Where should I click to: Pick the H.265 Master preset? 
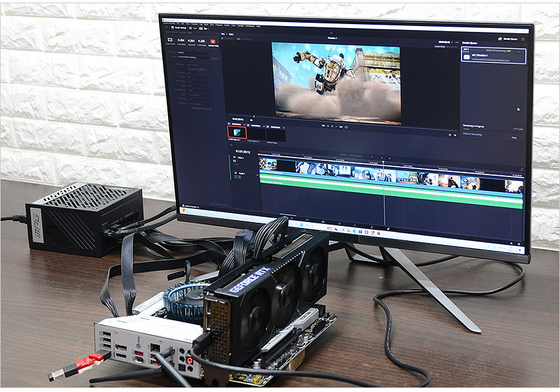201,40
